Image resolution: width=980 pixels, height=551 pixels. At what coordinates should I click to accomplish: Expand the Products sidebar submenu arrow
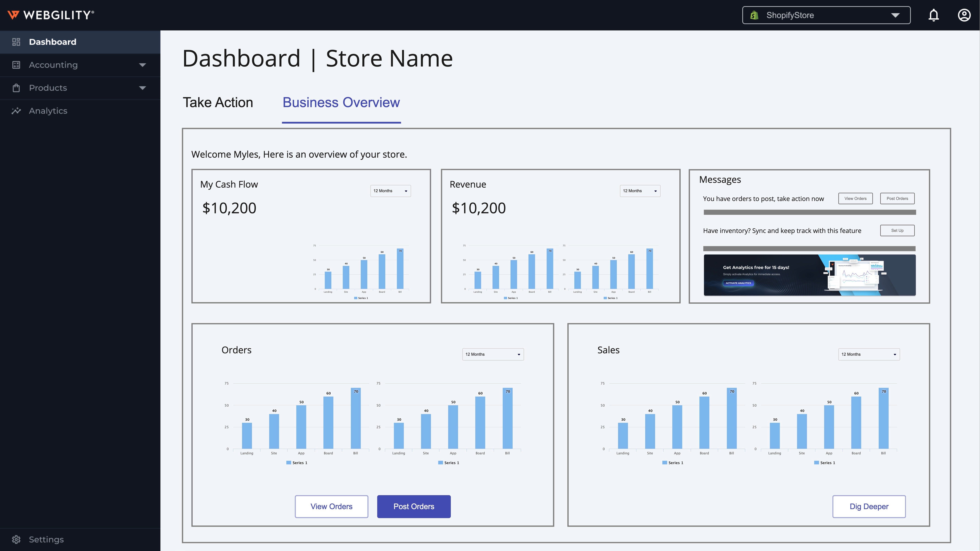point(142,88)
